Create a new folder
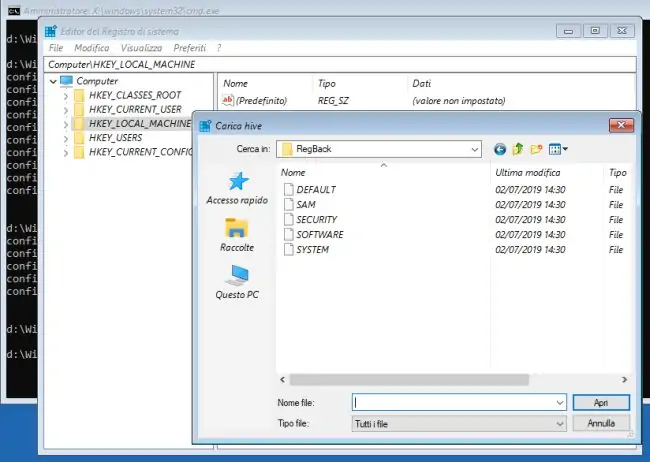 point(536,149)
